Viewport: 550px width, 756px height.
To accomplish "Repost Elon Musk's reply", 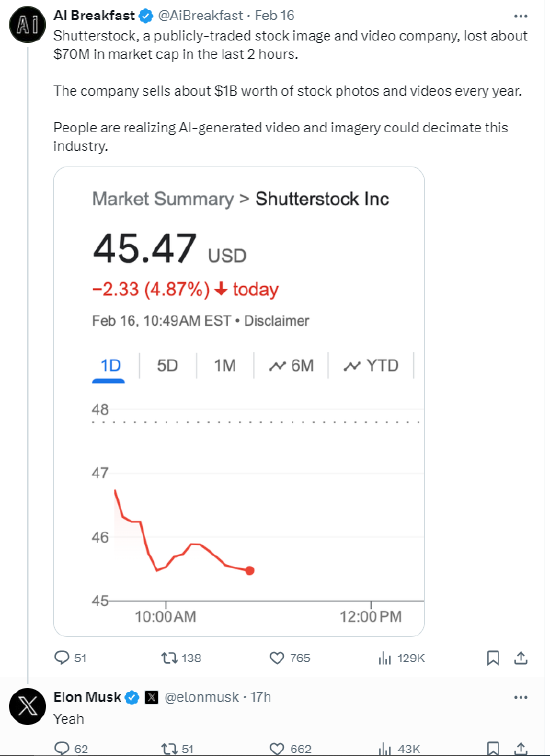I will pyautogui.click(x=177, y=749).
